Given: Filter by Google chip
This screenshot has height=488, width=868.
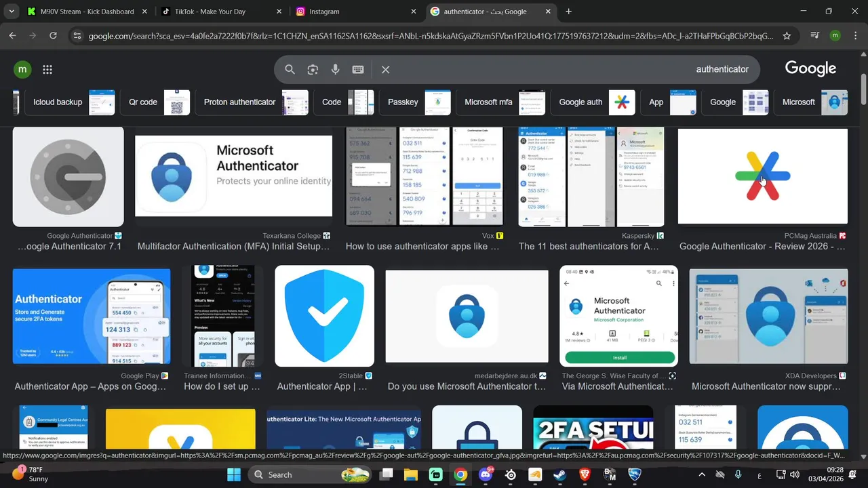Looking at the screenshot, I should coord(735,102).
